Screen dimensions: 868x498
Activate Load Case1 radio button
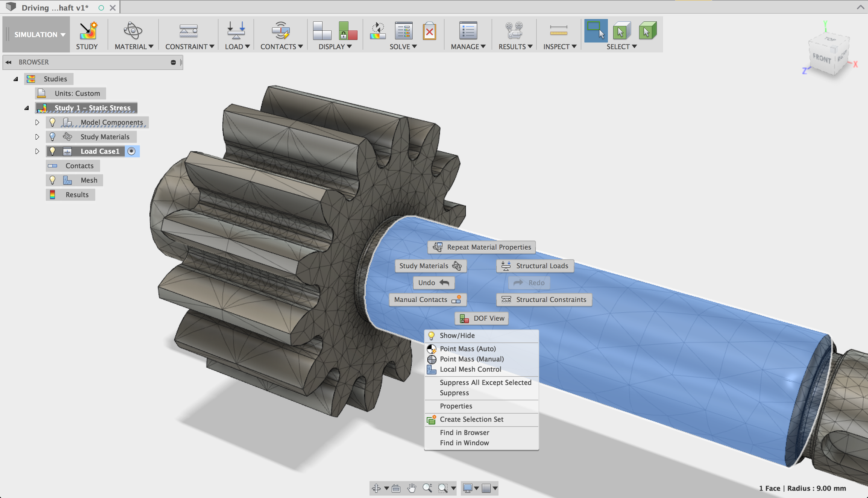(x=131, y=151)
